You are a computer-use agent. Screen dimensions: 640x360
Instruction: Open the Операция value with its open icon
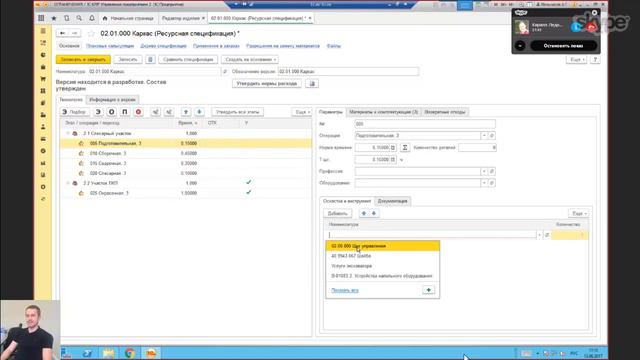pyautogui.click(x=492, y=136)
